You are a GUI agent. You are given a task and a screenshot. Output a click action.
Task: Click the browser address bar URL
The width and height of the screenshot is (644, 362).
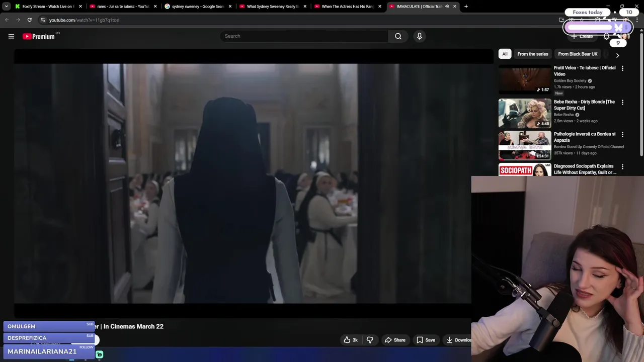point(84,20)
